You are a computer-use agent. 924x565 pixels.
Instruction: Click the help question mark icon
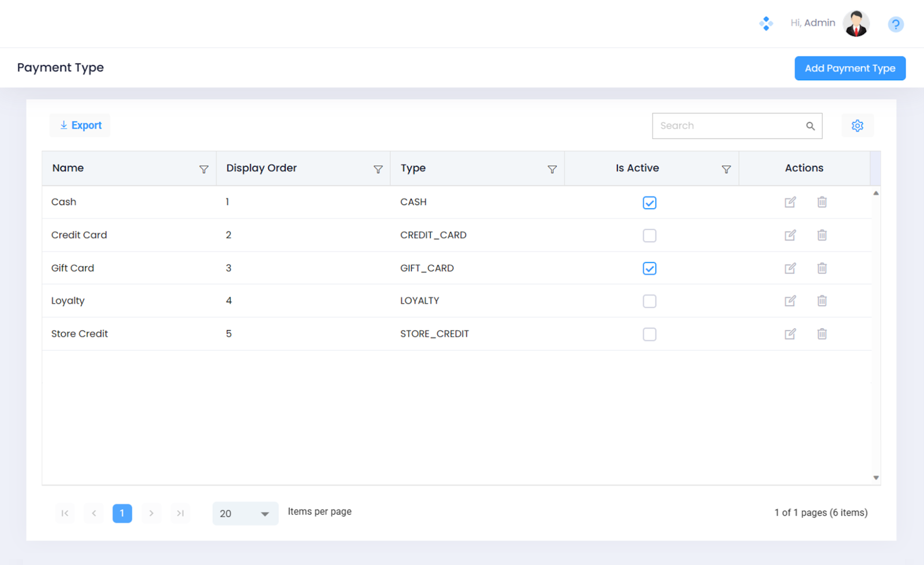click(x=895, y=24)
